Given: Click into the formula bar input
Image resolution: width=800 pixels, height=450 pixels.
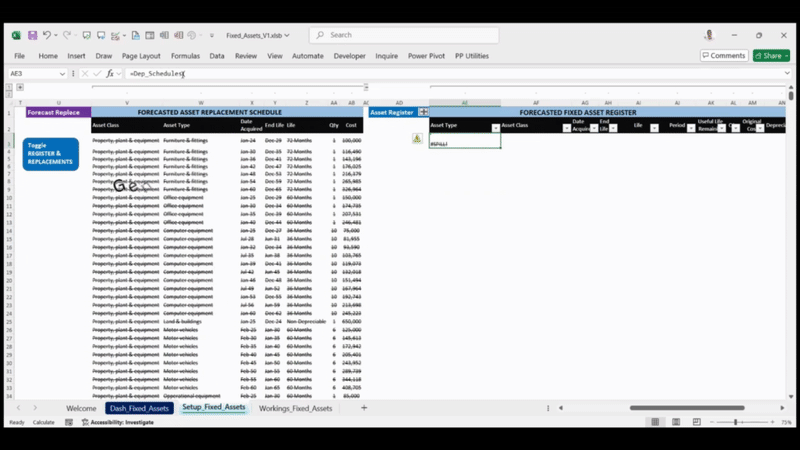Looking at the screenshot, I should click(x=454, y=73).
